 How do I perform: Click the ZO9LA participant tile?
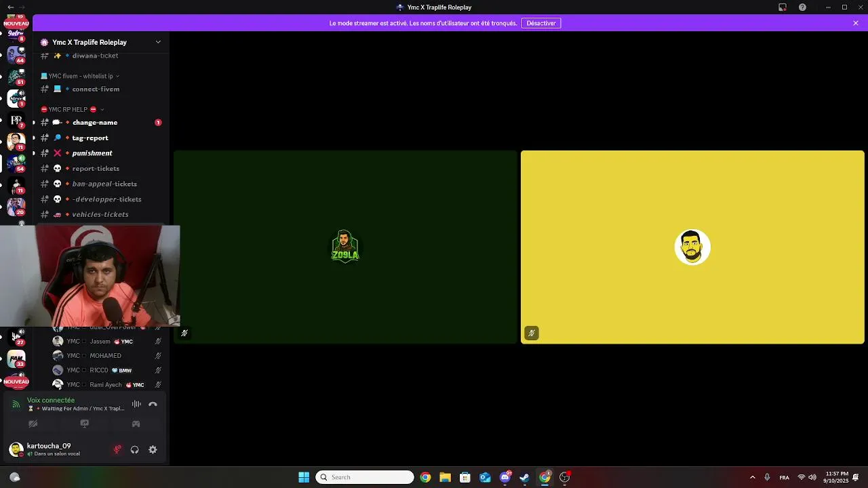[345, 247]
